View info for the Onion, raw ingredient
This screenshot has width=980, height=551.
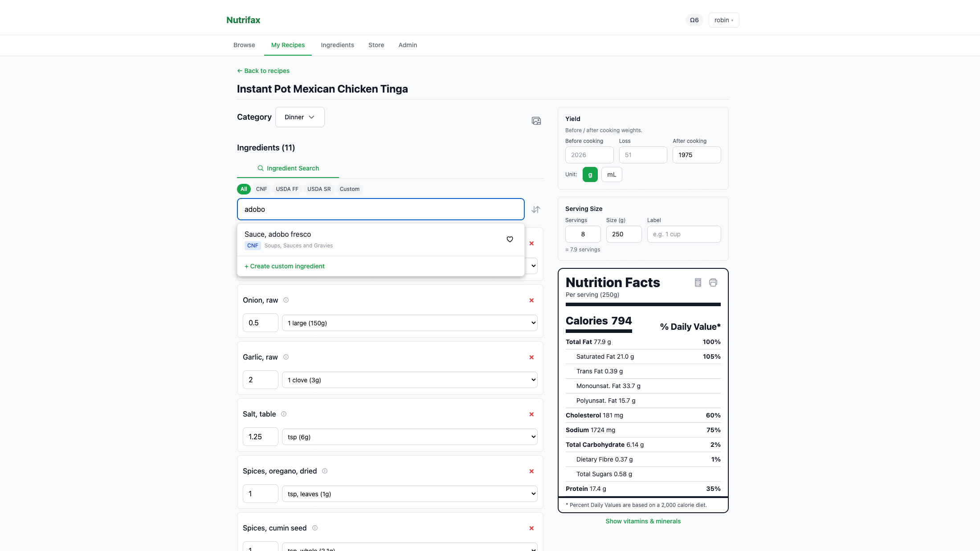coord(286,300)
